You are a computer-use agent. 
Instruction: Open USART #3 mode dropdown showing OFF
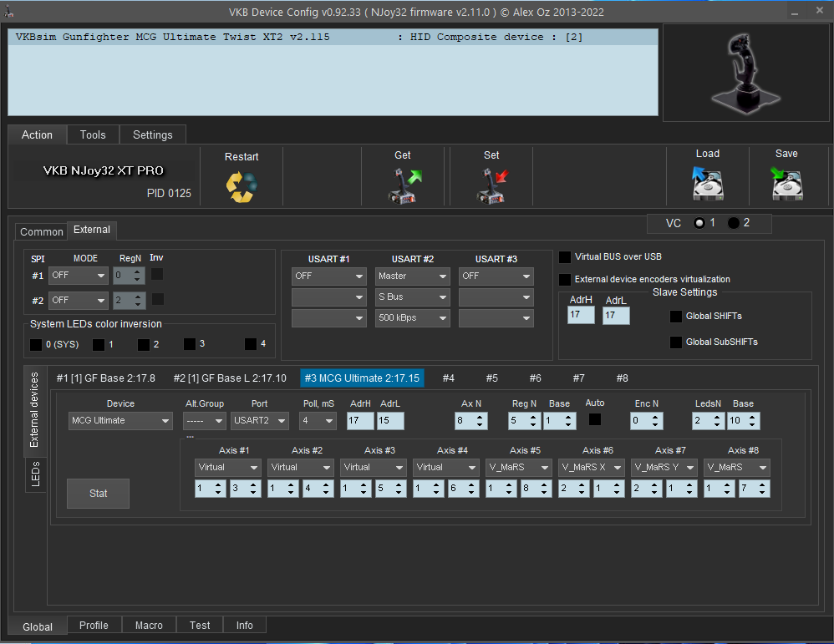point(496,276)
